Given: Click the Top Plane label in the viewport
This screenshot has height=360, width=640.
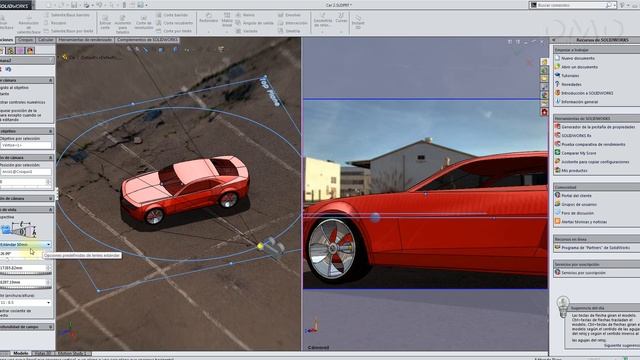Looking at the screenshot, I should click(270, 92).
